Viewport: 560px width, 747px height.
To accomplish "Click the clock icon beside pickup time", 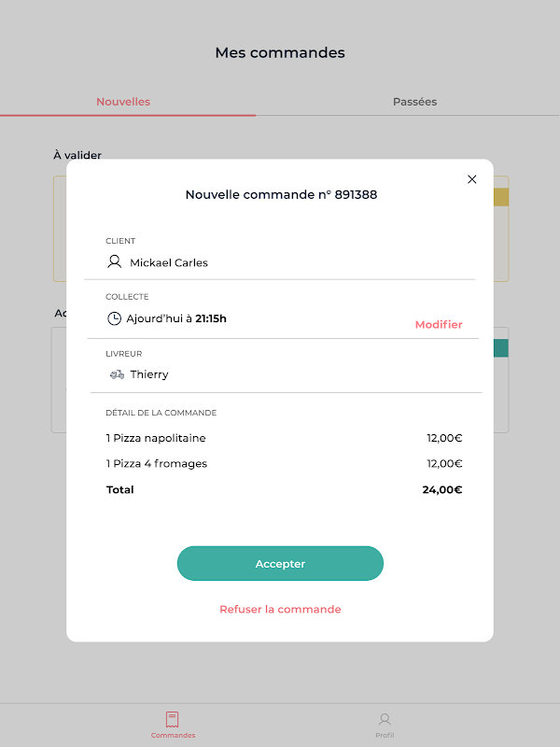I will [x=115, y=318].
